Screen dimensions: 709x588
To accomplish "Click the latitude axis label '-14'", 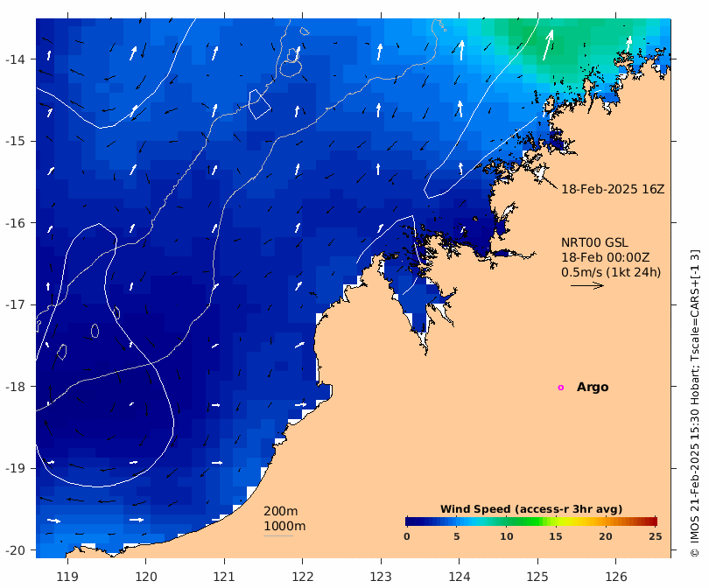I will pos(15,59).
